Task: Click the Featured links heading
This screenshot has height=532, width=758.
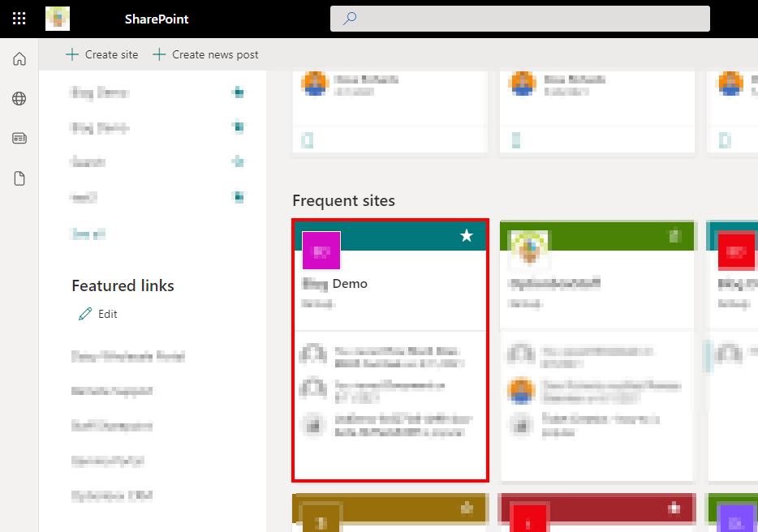Action: pyautogui.click(x=123, y=285)
